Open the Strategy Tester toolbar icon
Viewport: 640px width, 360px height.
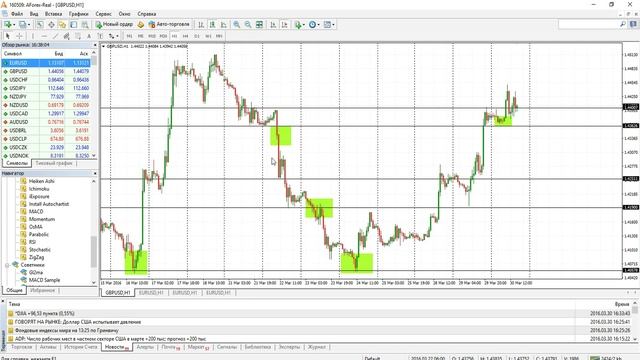pyautogui.click(x=85, y=25)
